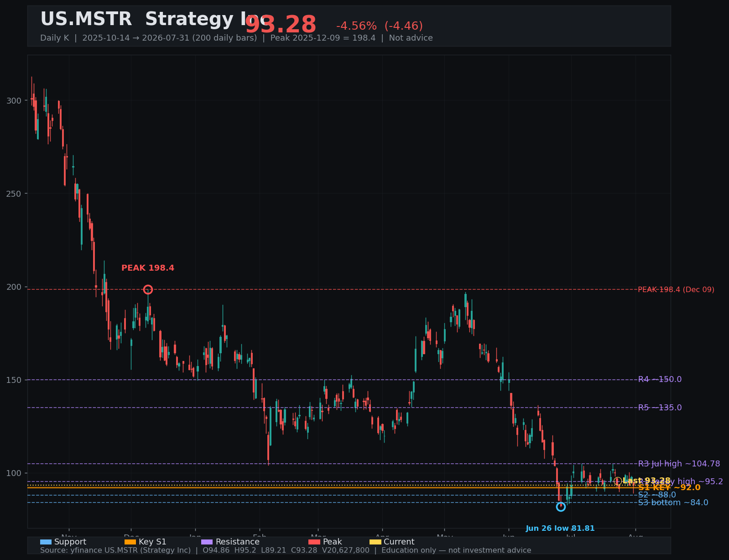Click the orange Key S1 legend swatch
Image resolution: width=729 pixels, height=560 pixels.
click(x=130, y=542)
